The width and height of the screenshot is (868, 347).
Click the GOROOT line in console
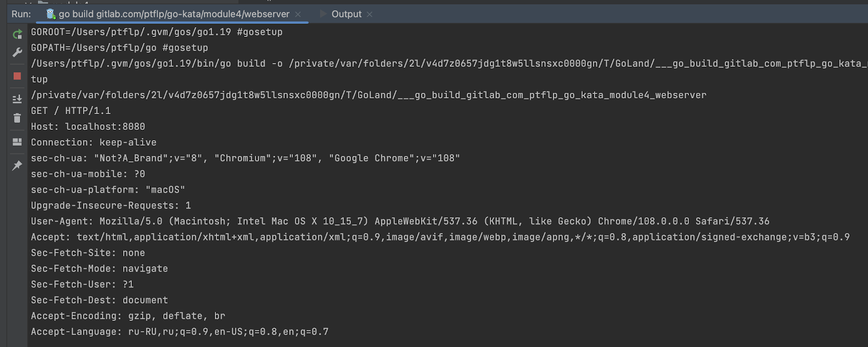coord(156,32)
